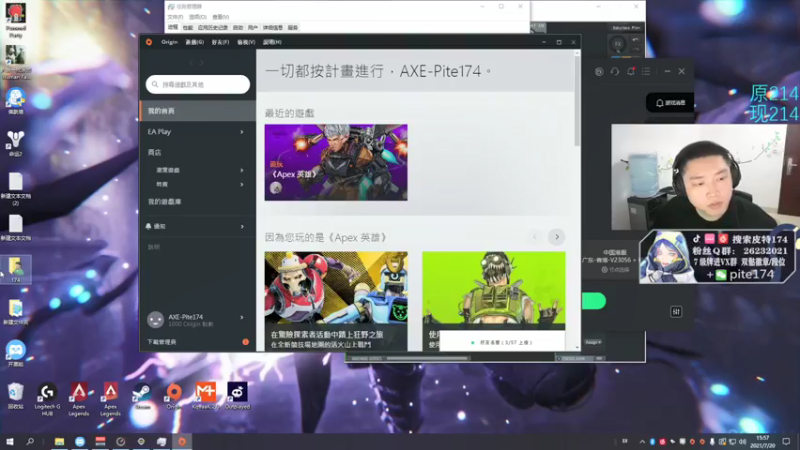This screenshot has width=800, height=450.
Task: Click the notification bell icon in the sidebar
Action: point(148,226)
